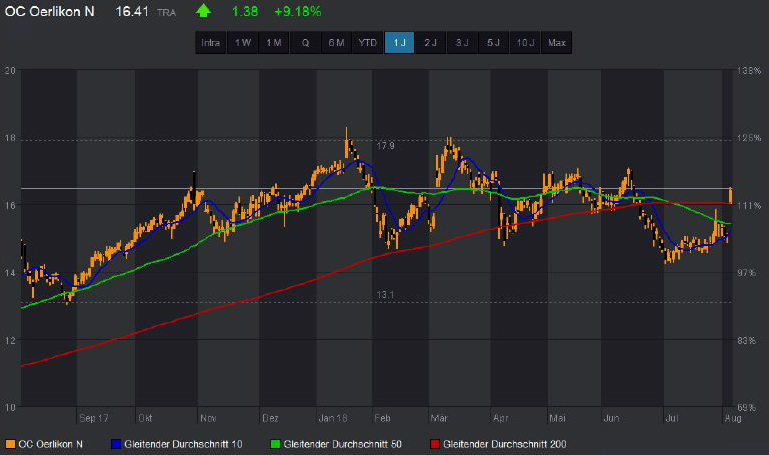Toggle the Gleitender Durchschnitt 50 legend label
The width and height of the screenshot is (769, 455).
coord(346,443)
